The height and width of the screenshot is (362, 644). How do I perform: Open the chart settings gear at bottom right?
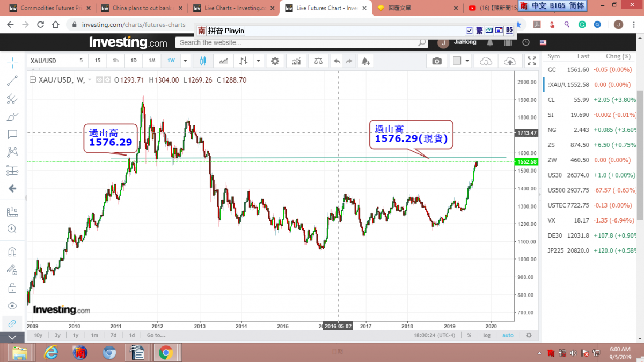pyautogui.click(x=529, y=335)
